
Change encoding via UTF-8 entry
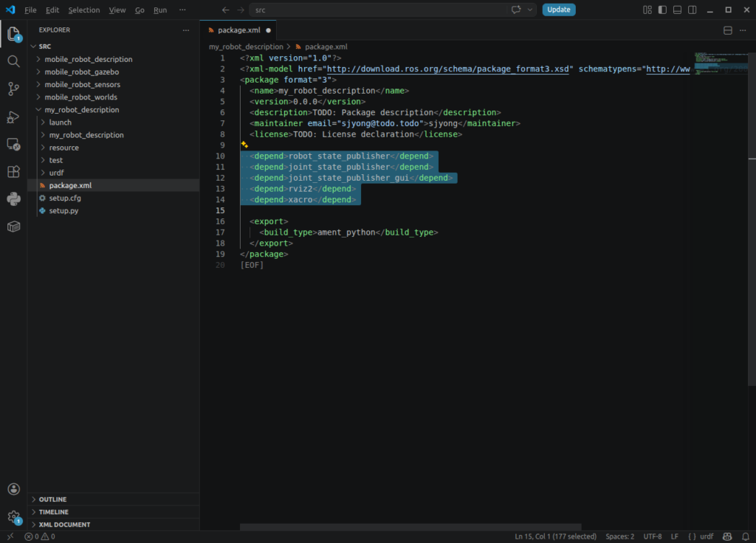point(653,536)
